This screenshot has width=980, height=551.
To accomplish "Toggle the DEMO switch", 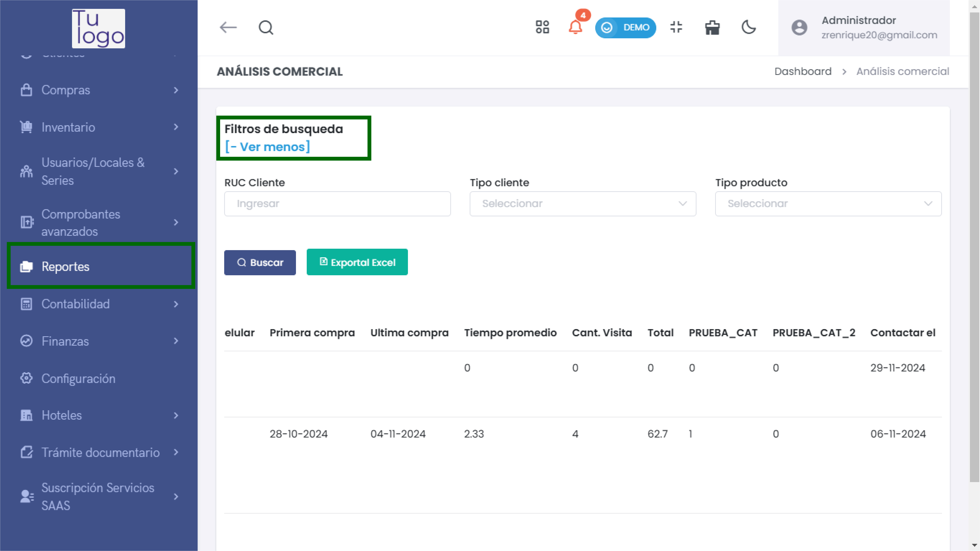I will coord(625,27).
